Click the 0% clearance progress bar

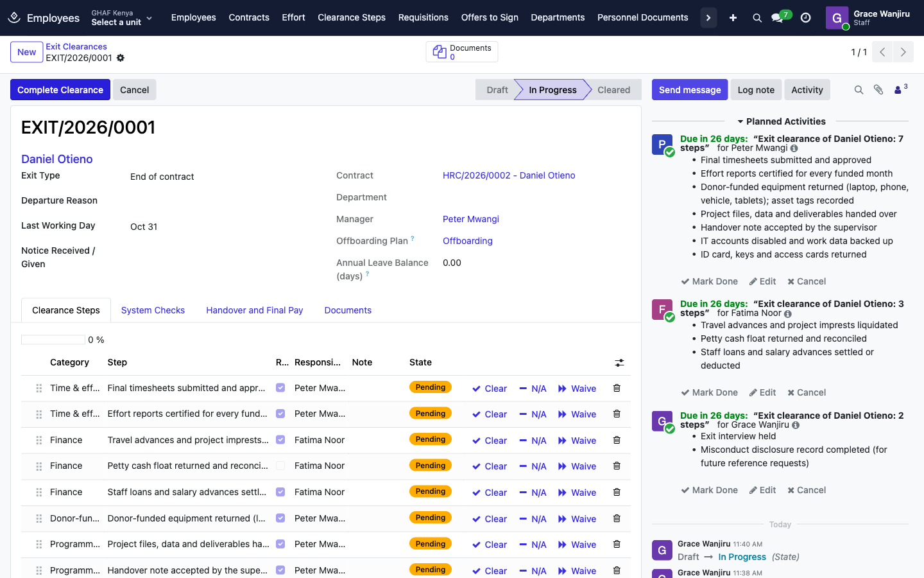(53, 340)
